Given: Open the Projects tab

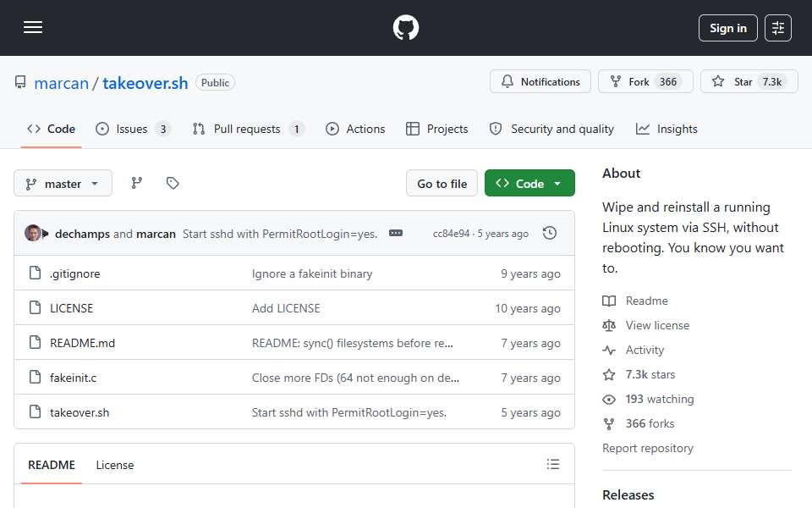Looking at the screenshot, I should (437, 129).
